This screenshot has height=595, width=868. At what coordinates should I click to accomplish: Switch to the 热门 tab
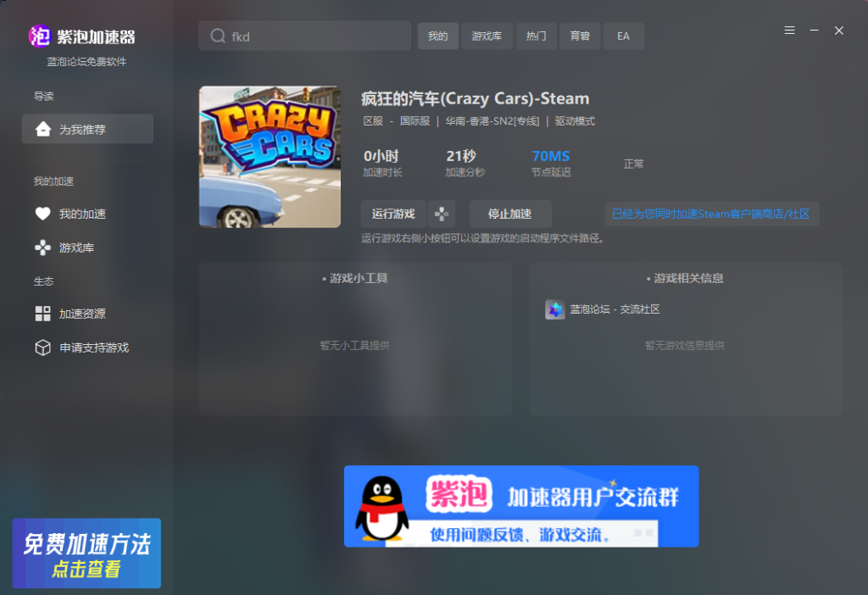pyautogui.click(x=536, y=36)
